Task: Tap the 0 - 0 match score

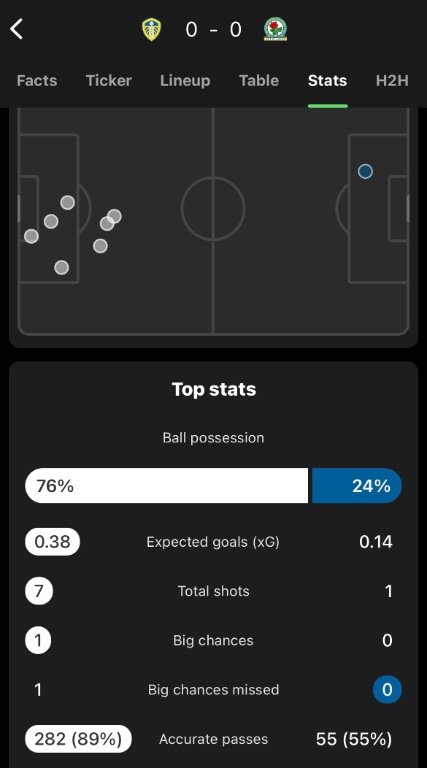Action: coord(214,30)
